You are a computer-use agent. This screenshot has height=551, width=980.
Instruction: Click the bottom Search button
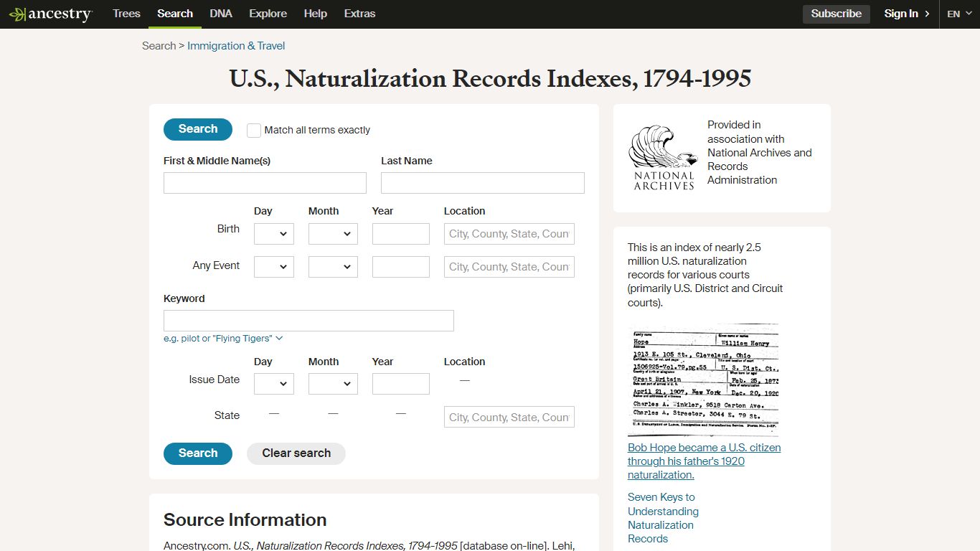click(198, 453)
